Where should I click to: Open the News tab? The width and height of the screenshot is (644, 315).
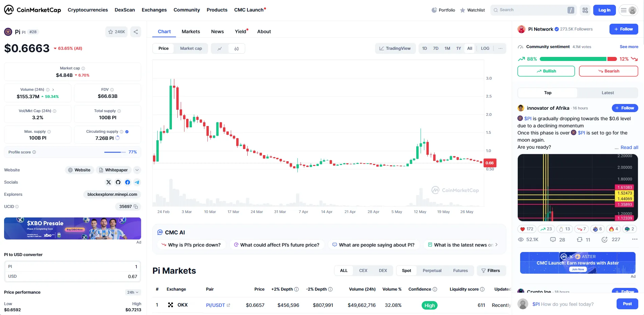[217, 31]
